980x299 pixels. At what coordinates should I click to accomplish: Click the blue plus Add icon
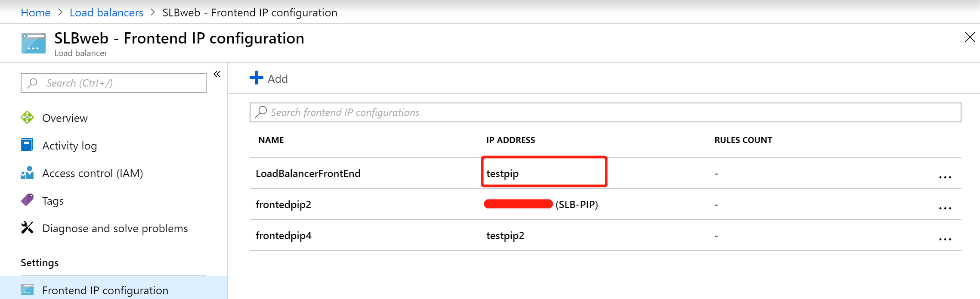(257, 78)
